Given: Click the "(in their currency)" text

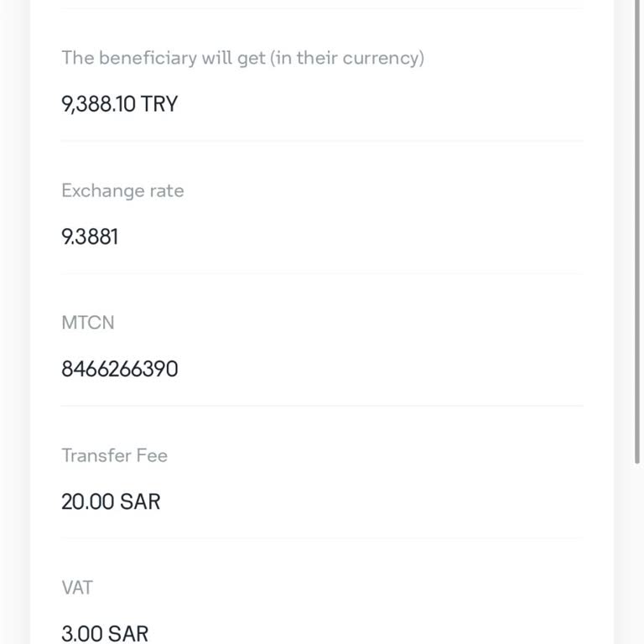Looking at the screenshot, I should [x=347, y=58].
